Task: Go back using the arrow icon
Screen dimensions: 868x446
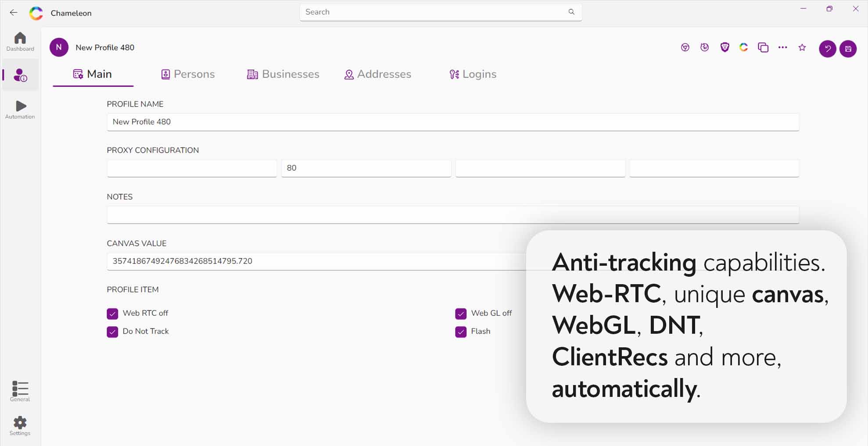Action: 14,12
